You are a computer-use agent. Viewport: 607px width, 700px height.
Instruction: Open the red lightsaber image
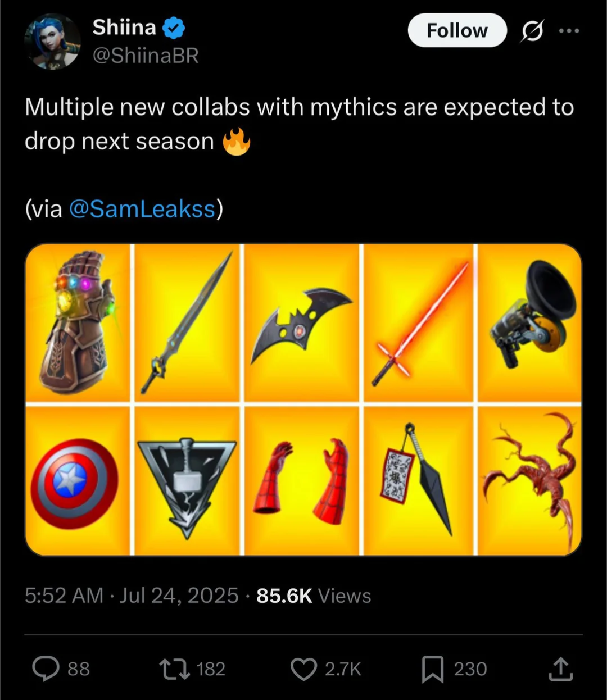click(x=418, y=323)
